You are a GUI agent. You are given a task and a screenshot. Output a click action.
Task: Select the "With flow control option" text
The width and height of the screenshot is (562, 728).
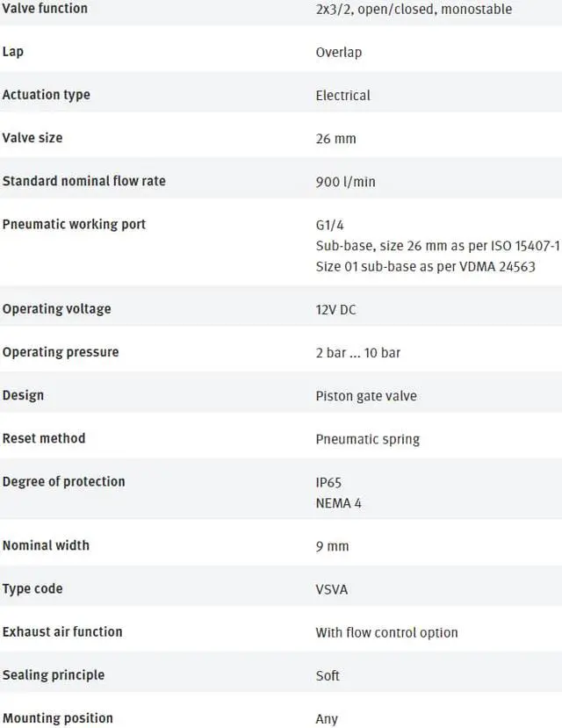point(386,632)
